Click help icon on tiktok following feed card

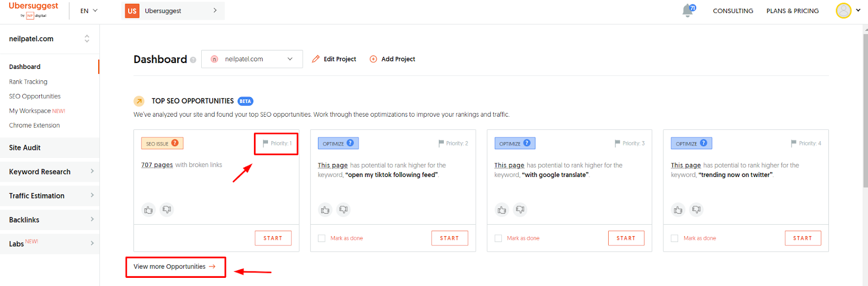tap(350, 143)
